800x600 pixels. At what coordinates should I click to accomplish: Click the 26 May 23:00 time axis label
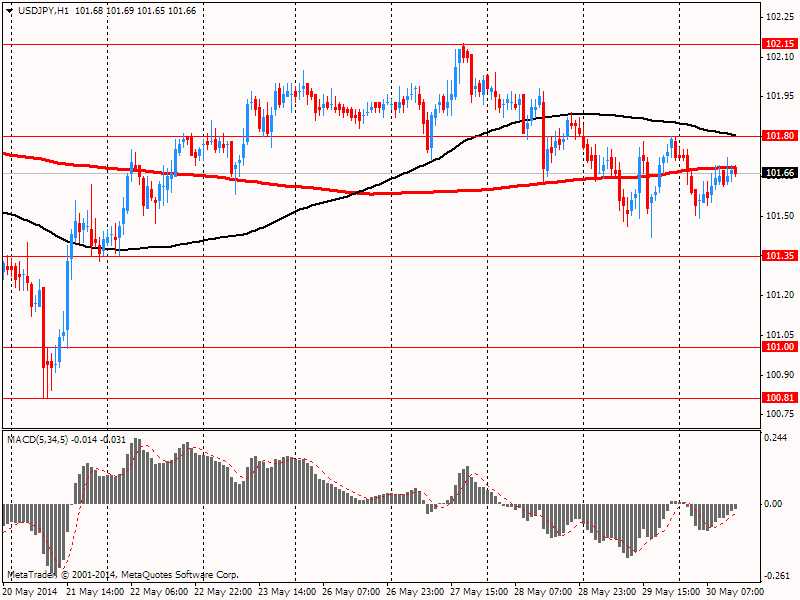point(415,592)
